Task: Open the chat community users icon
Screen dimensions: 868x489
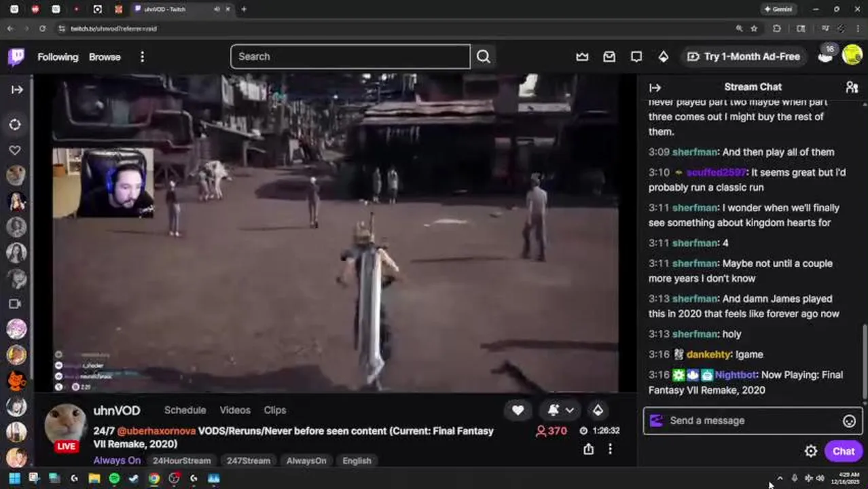Action: 852,87
